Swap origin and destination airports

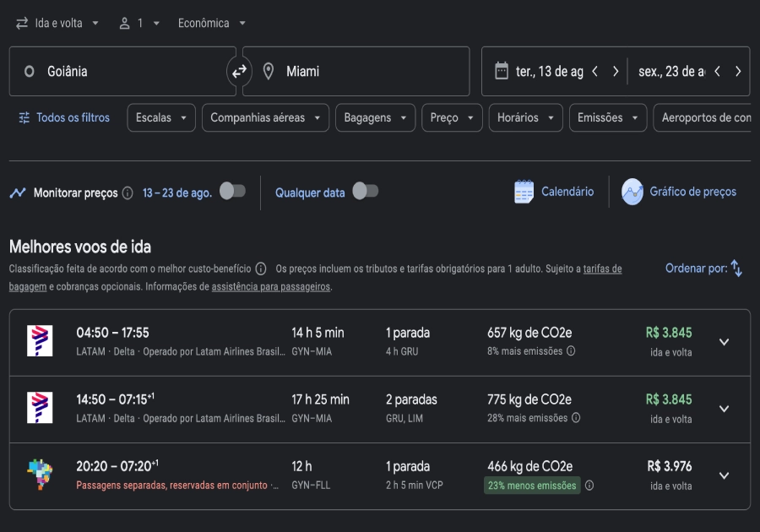click(x=239, y=72)
